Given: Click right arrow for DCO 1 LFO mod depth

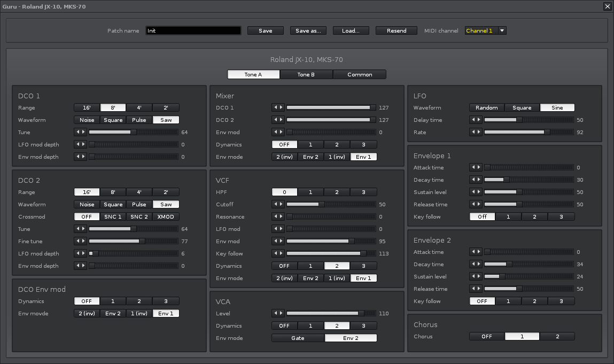Looking at the screenshot, I should (83, 144).
